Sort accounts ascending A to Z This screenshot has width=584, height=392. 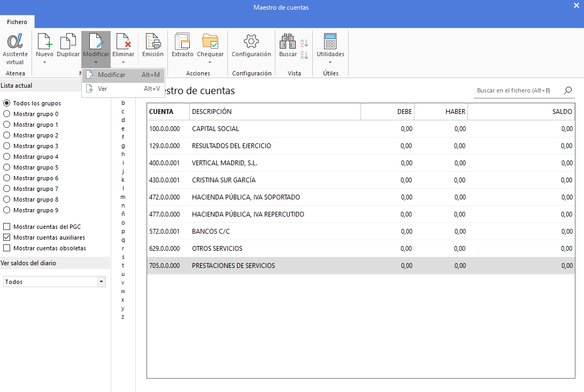pos(304,43)
